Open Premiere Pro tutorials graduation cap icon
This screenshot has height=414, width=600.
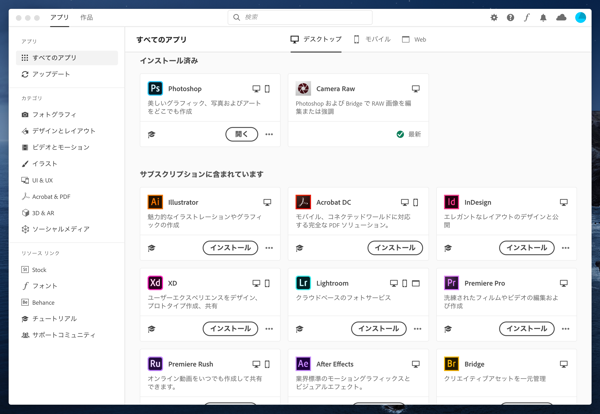(x=448, y=329)
